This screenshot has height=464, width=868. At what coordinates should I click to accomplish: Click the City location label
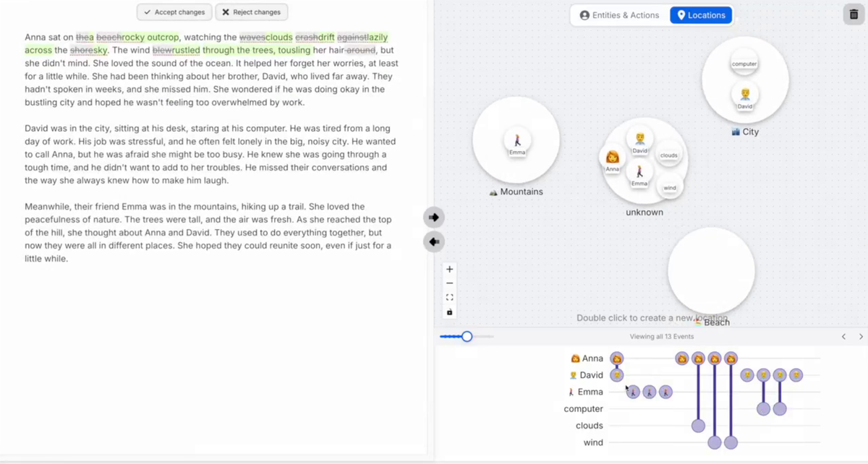(x=745, y=132)
